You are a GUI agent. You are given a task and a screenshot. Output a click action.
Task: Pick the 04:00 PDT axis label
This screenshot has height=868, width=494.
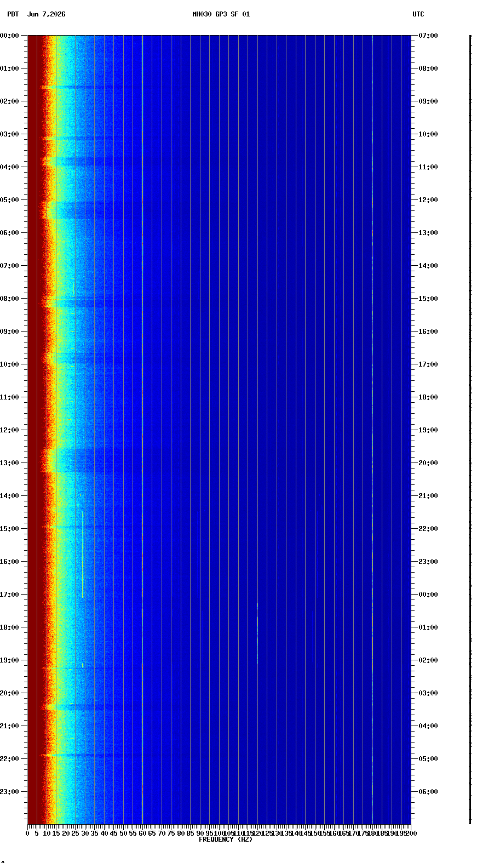click(x=9, y=167)
